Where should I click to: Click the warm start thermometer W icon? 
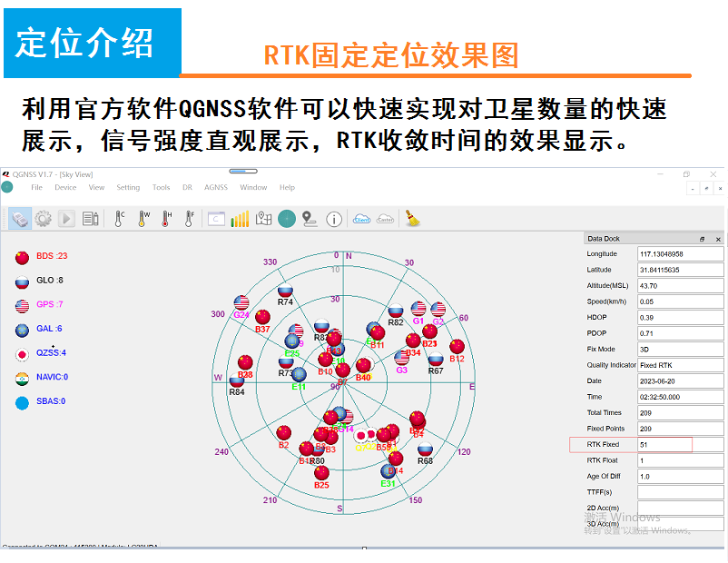pyautogui.click(x=143, y=219)
